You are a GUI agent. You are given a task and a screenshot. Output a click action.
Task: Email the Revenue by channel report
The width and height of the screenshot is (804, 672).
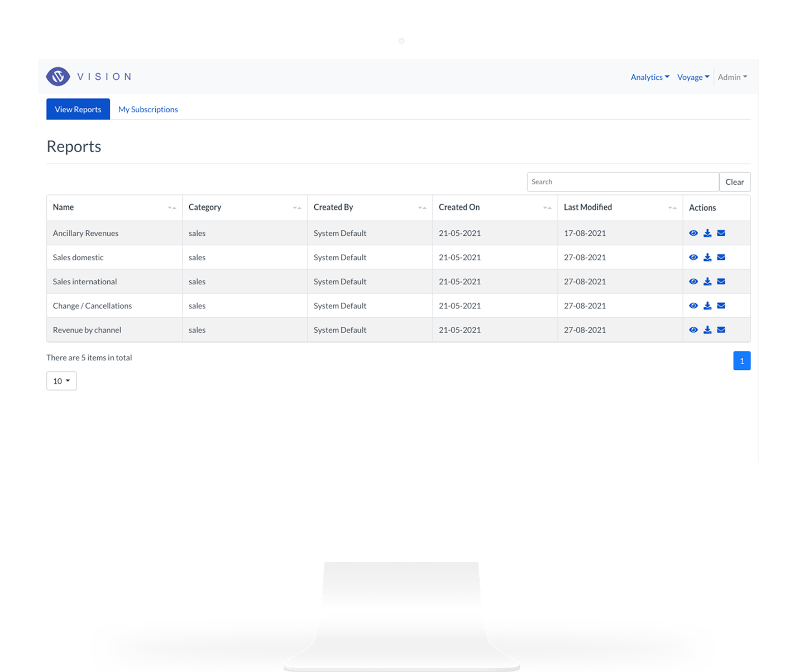coord(721,330)
